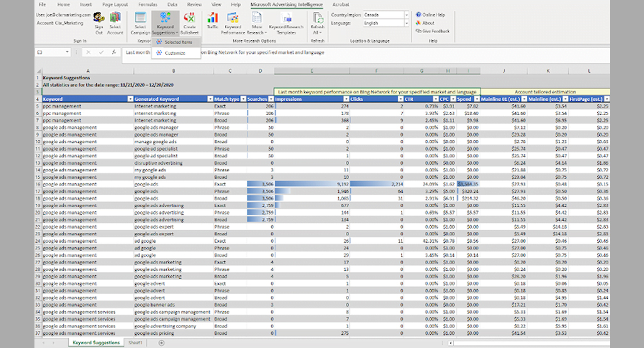Viewport: 644px width, 348px height.
Task: Click the date range text in row 2
Action: [108, 85]
